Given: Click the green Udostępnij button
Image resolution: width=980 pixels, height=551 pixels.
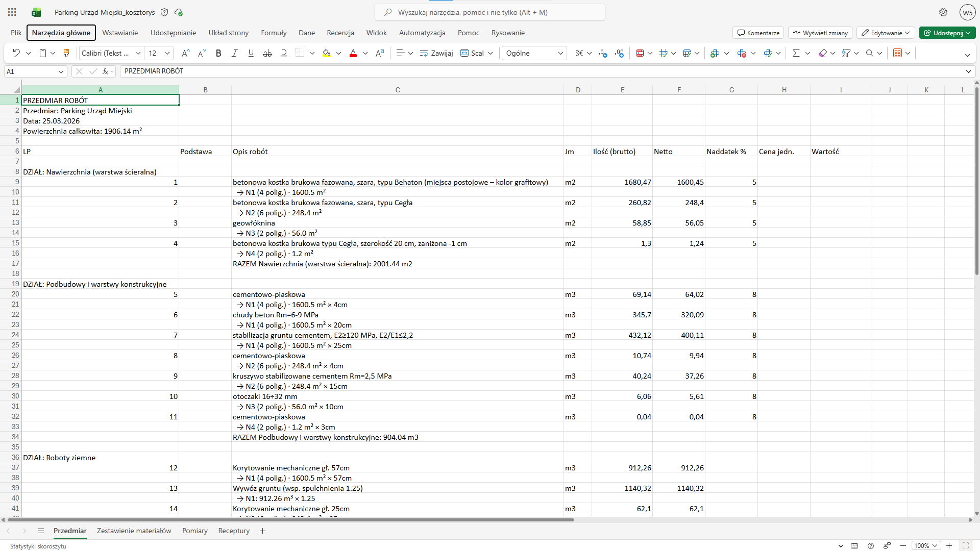Looking at the screenshot, I should tap(943, 33).
